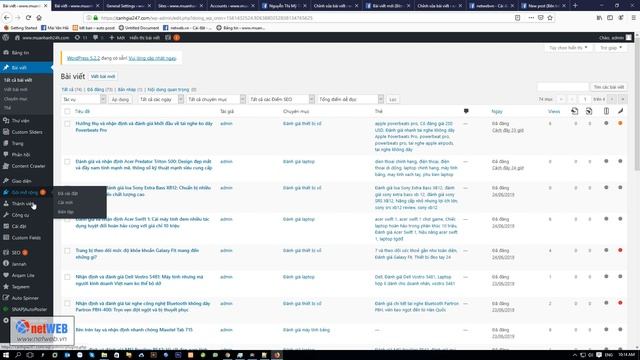
Task: Tick checkbox for Galaxy Fit post
Action: pos(67,251)
